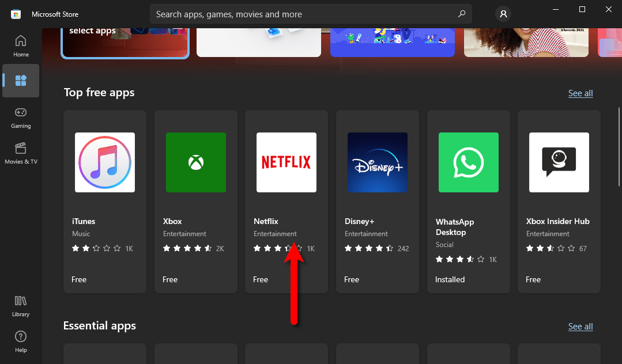Viewport: 622px width, 364px height.
Task: Click iTunes star rating
Action: point(96,248)
